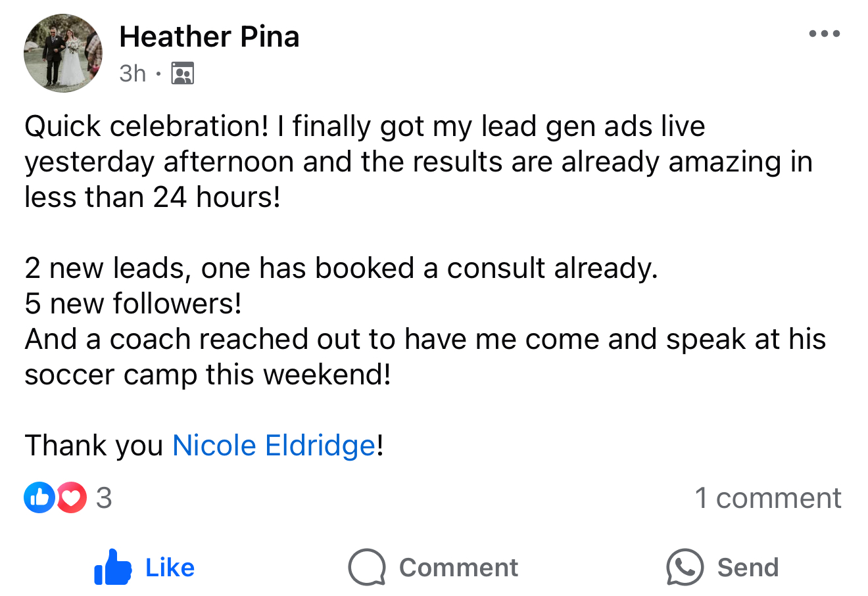Click the "soccer camp this weekend!" text line
The width and height of the screenshot is (868, 596).
[x=208, y=375]
